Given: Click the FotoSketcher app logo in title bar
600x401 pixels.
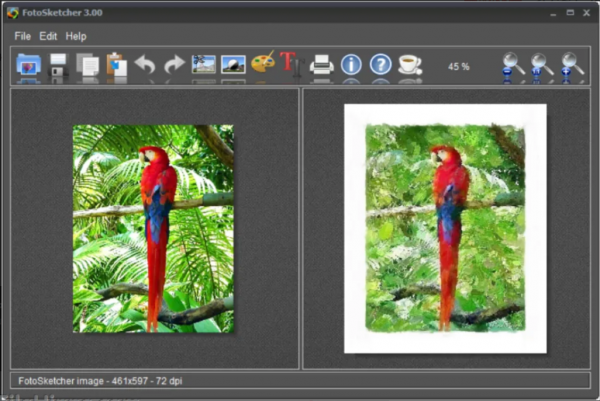Looking at the screenshot, I should click(x=13, y=13).
